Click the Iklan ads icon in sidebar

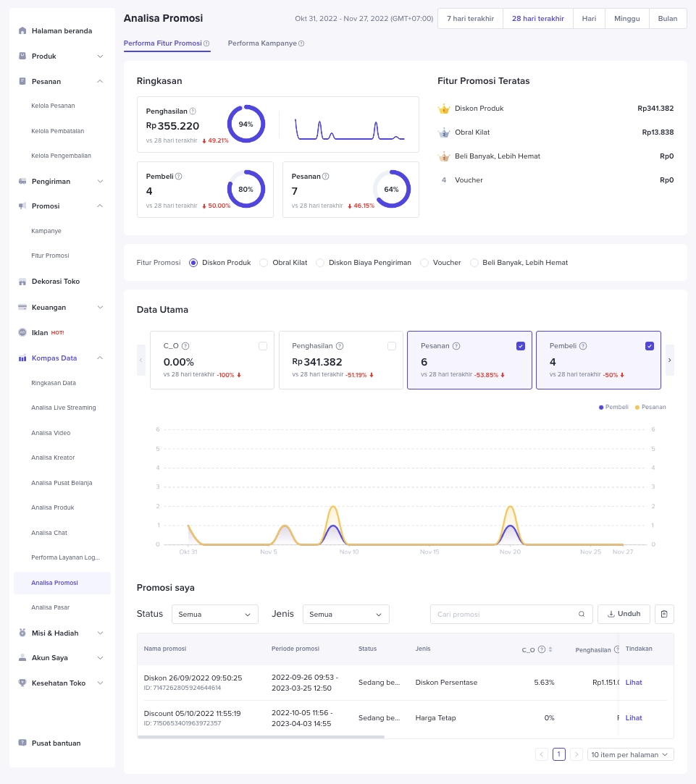pos(22,333)
